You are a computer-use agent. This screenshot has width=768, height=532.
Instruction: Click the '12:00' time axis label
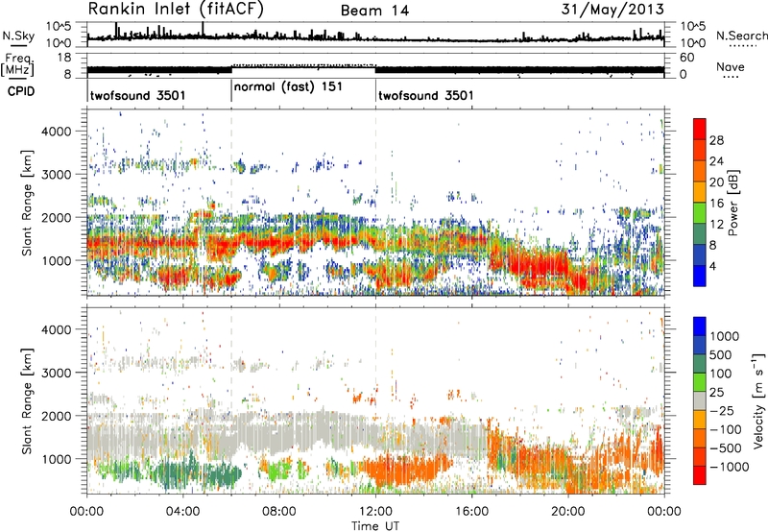(375, 512)
